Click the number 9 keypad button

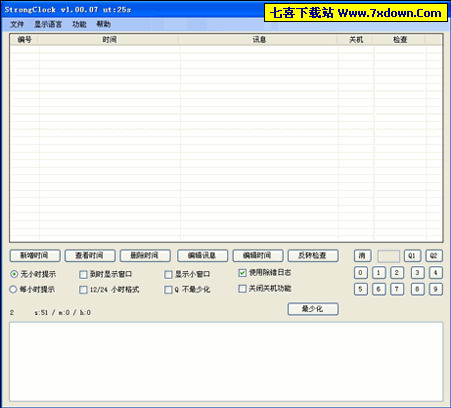click(x=435, y=289)
